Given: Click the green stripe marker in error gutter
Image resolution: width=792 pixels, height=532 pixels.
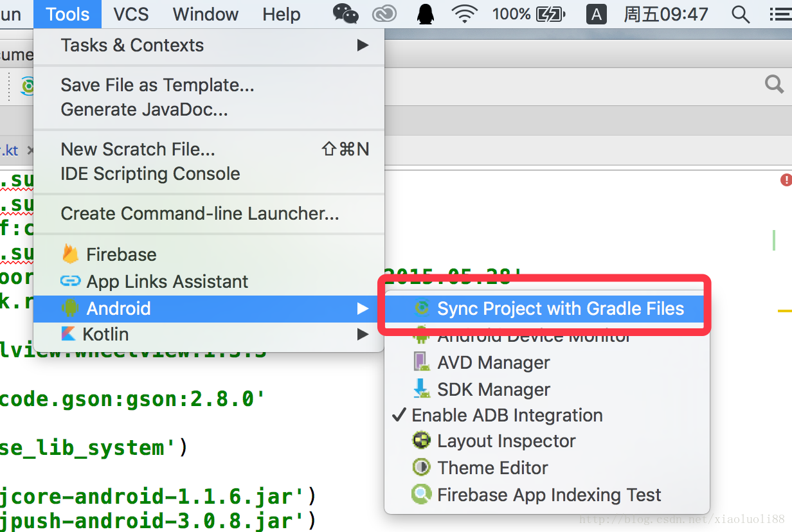Looking at the screenshot, I should pyautogui.click(x=774, y=240).
